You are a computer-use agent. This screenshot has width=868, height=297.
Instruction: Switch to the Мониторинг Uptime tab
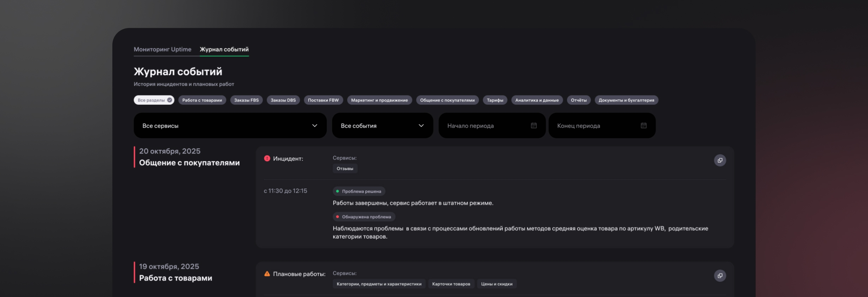[x=163, y=49]
